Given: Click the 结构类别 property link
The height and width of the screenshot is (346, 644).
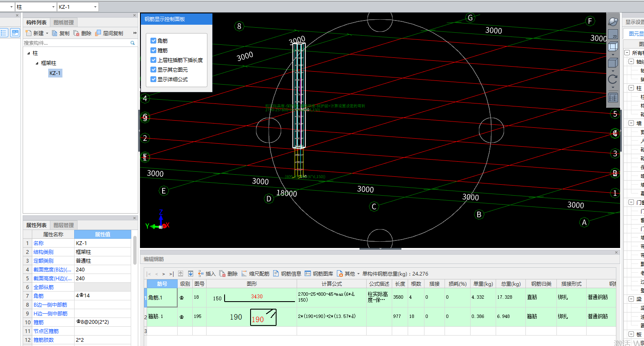Looking at the screenshot, I should click(44, 252).
